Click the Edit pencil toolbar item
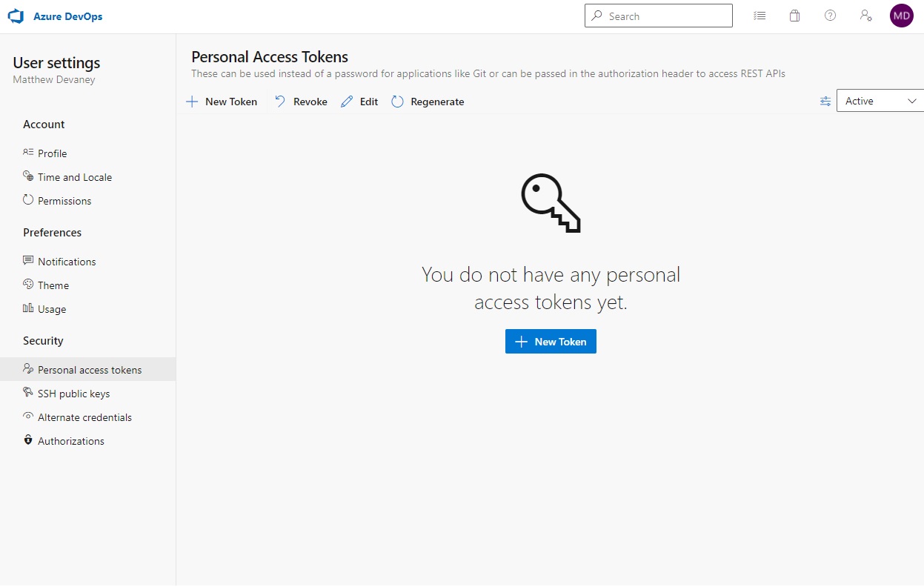Screen dimensions: 924x587 [359, 102]
